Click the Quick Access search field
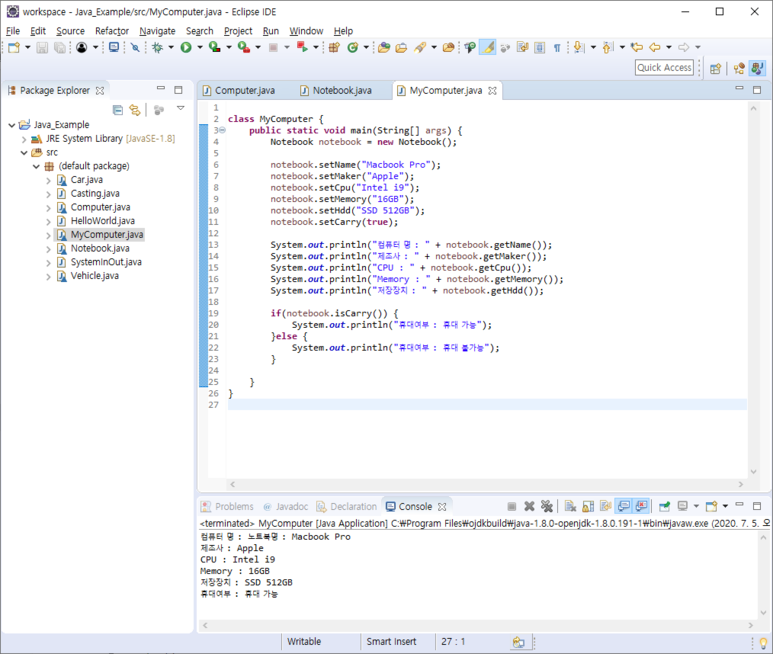773x654 pixels. pos(664,68)
